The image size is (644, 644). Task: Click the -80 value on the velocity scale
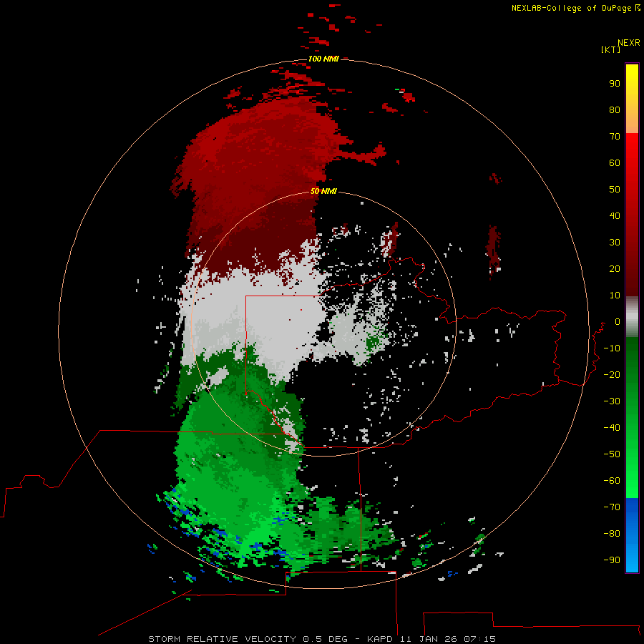[612, 534]
